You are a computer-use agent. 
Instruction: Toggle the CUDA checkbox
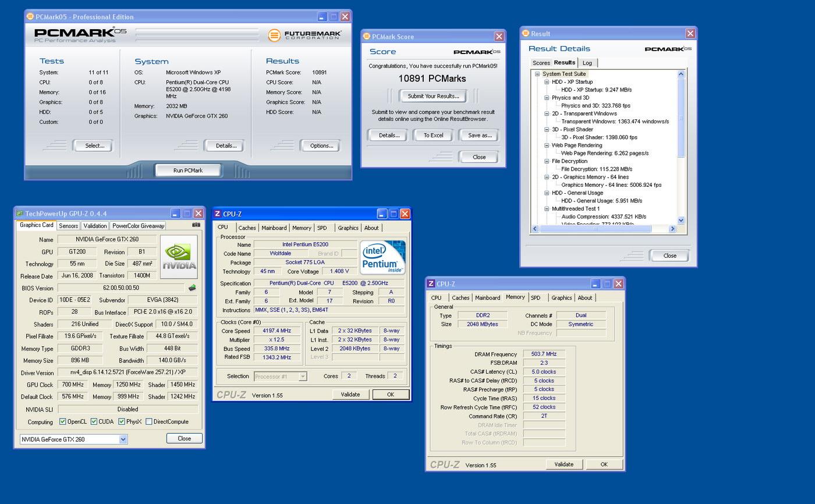pyautogui.click(x=94, y=421)
